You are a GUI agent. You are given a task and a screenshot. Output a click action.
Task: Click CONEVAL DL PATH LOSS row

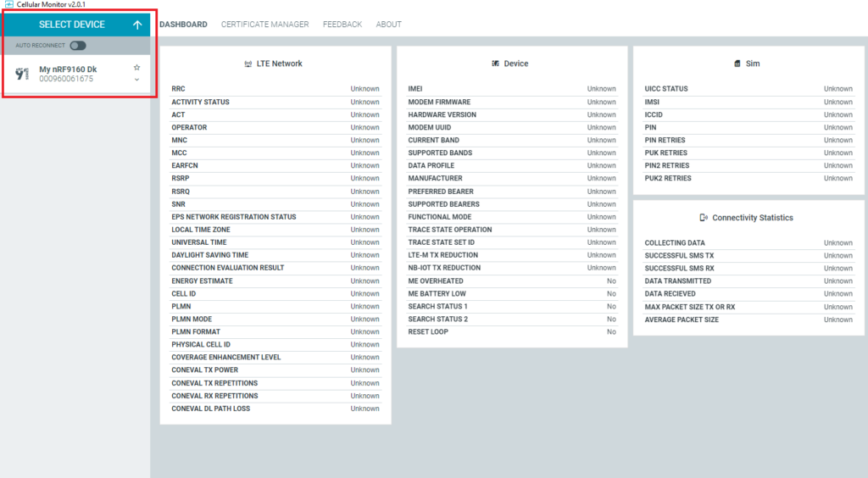point(275,409)
